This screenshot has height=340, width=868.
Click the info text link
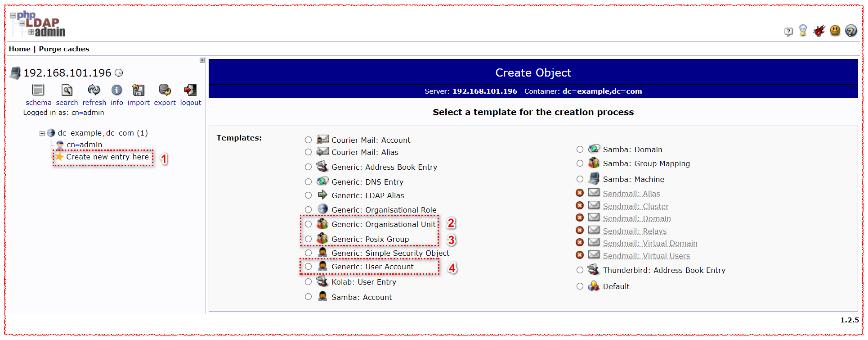pos(117,103)
